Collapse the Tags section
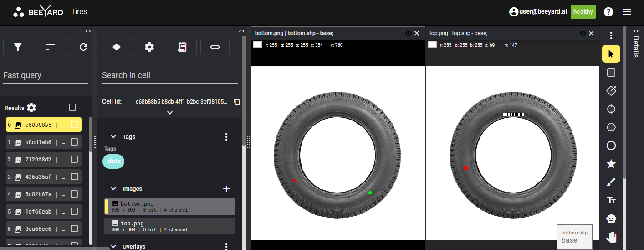Screen dimensions: 644x250 [x=113, y=137]
